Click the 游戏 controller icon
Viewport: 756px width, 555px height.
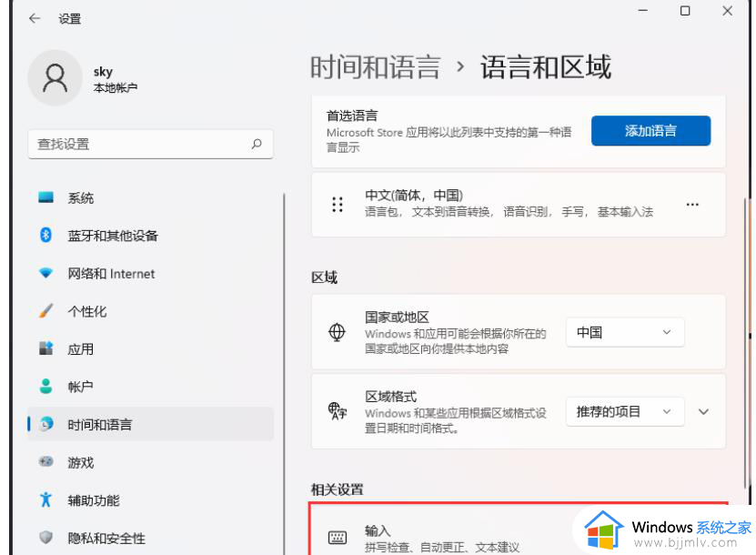(45, 461)
